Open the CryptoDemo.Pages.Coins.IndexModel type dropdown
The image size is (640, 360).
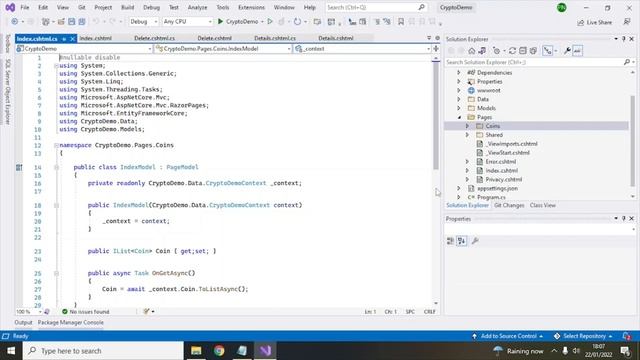pyautogui.click(x=223, y=49)
